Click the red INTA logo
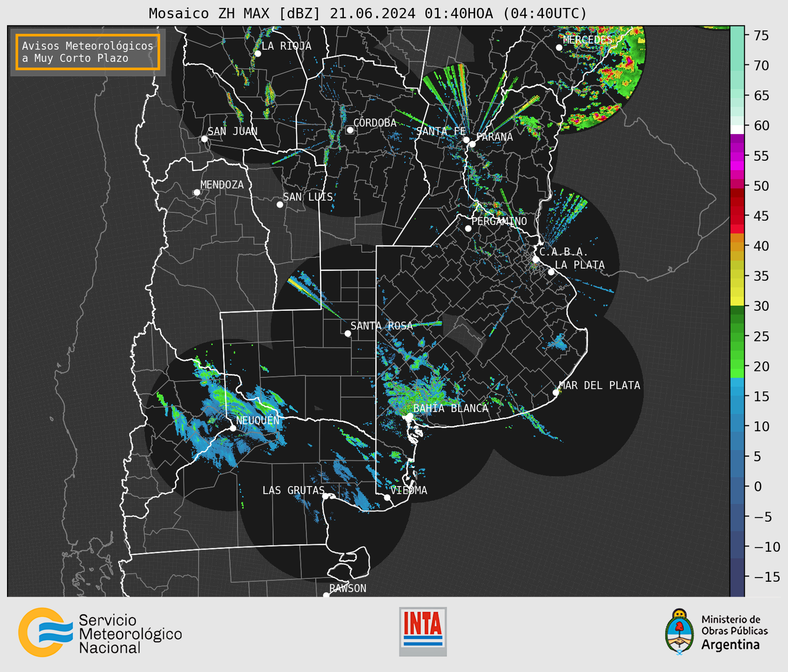This screenshot has width=788, height=672. (x=423, y=631)
